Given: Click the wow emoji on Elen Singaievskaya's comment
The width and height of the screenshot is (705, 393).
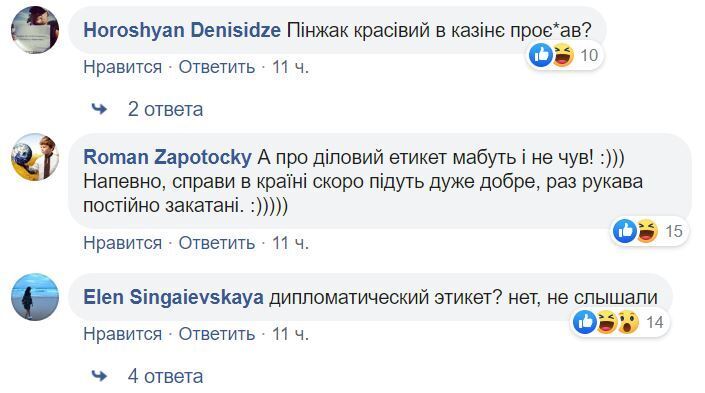Looking at the screenshot, I should click(x=628, y=322).
